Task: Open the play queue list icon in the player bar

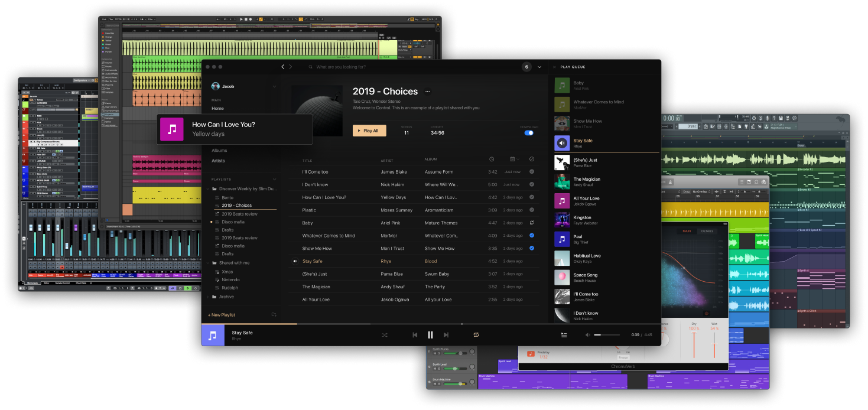Action: pos(564,335)
